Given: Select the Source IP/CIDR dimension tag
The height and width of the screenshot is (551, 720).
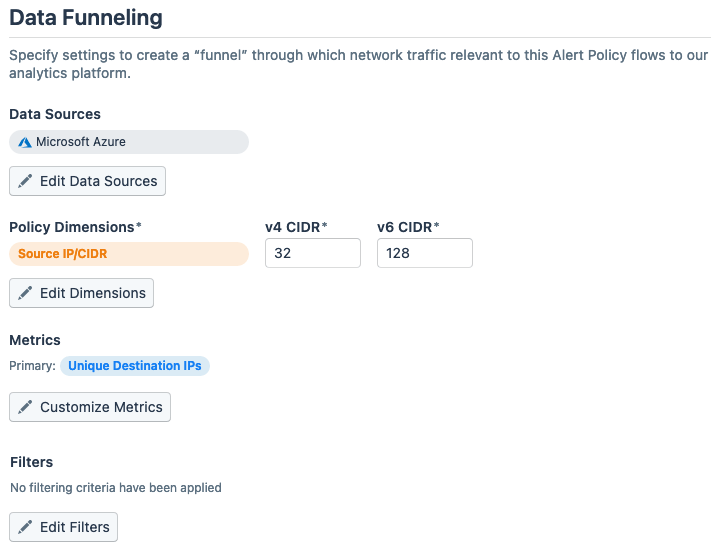Looking at the screenshot, I should [128, 254].
